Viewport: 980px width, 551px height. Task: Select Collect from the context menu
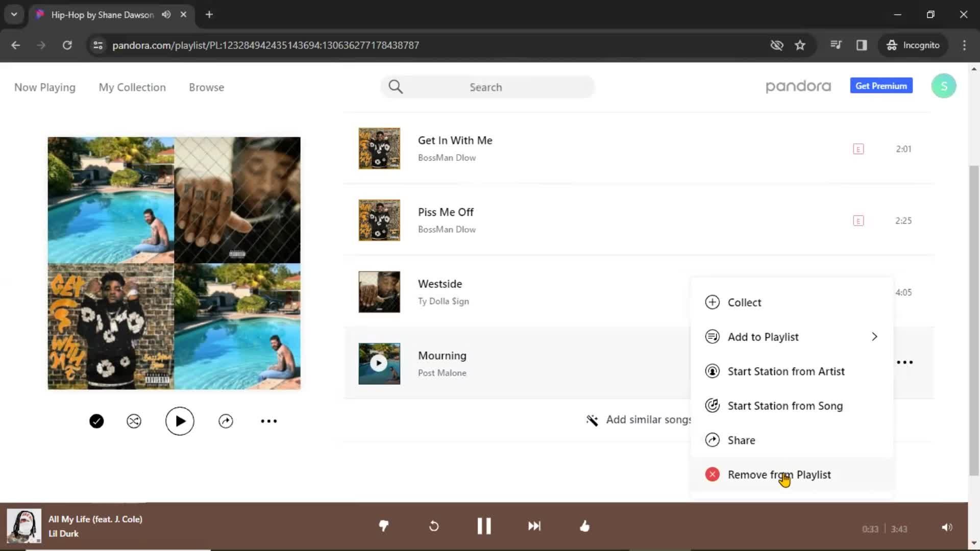(792, 303)
